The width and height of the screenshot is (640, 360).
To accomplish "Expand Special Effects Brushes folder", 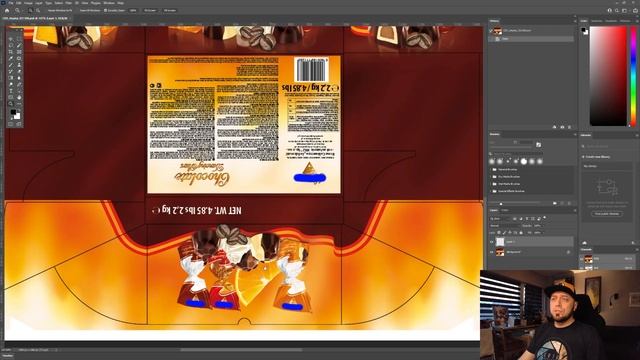I will coord(491,191).
